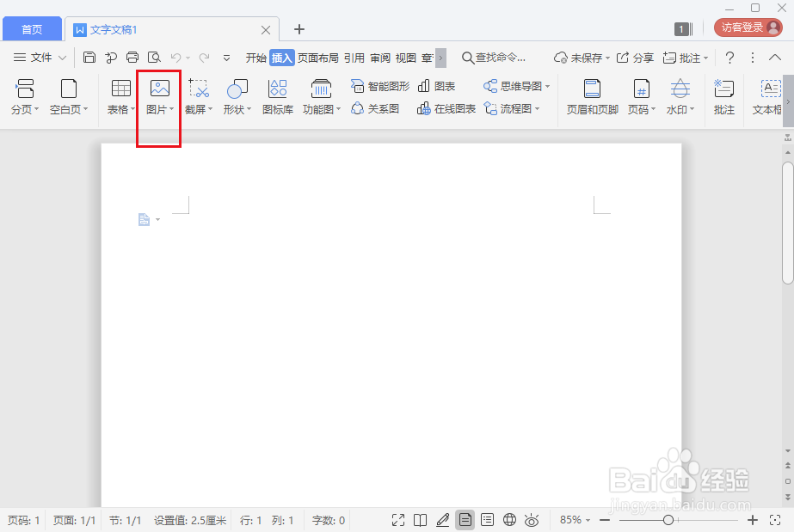This screenshot has width=794, height=532.
Task: Click the export to PDF icon
Action: pyautogui.click(x=111, y=58)
